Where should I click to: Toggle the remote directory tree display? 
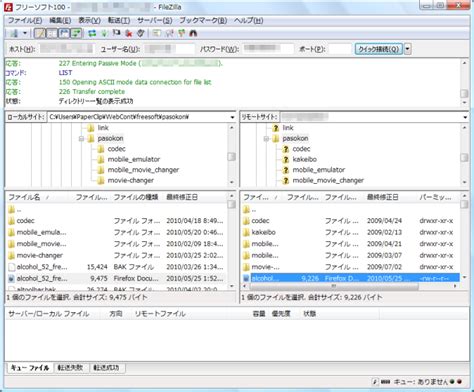[x=64, y=33]
